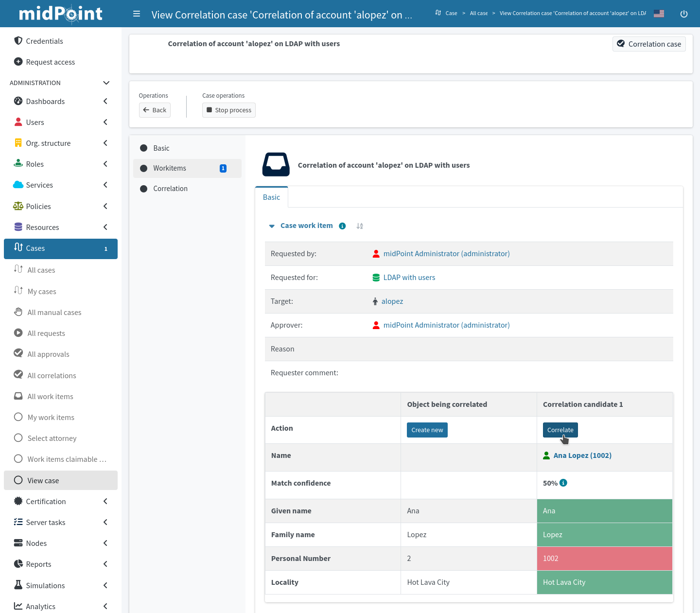Go to the Workitems wizard step

170,168
